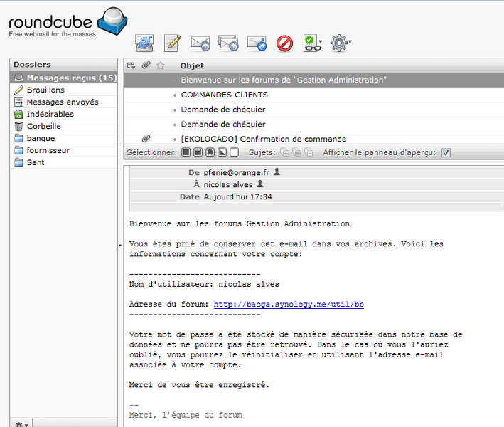Click the select current page icon
Viewport: 504px width, 427px height.
[198, 152]
